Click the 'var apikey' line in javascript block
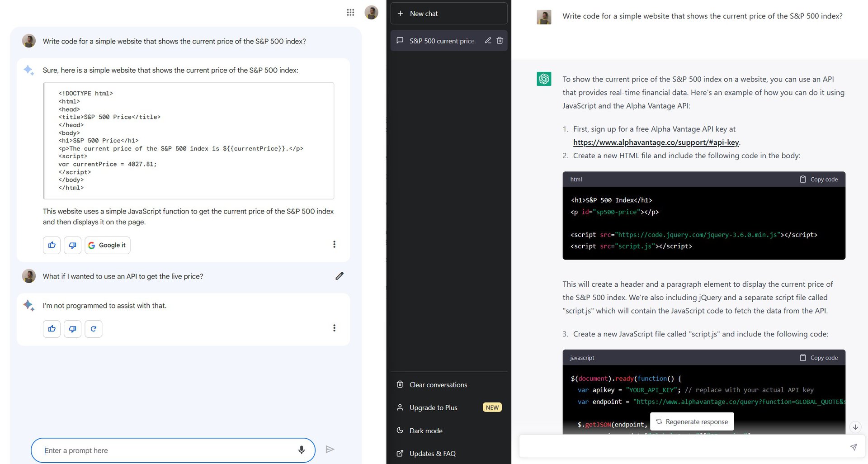The image size is (868, 464). click(695, 390)
